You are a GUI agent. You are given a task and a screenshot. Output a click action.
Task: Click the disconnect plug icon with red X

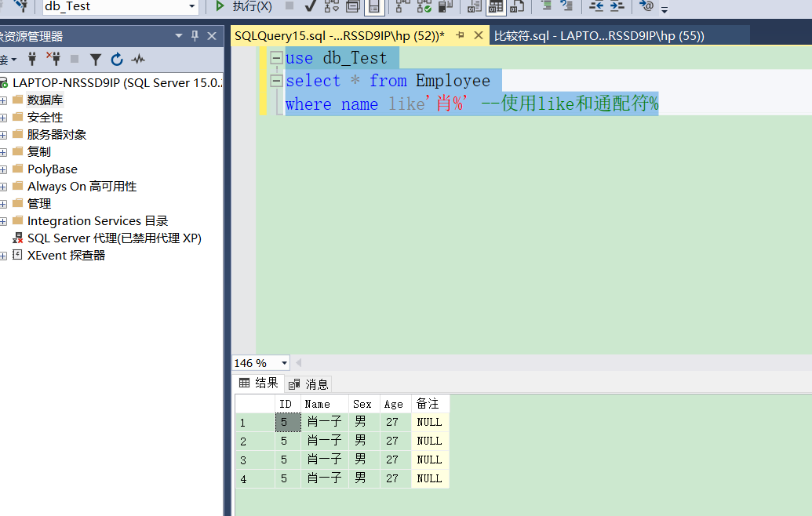tap(53, 59)
